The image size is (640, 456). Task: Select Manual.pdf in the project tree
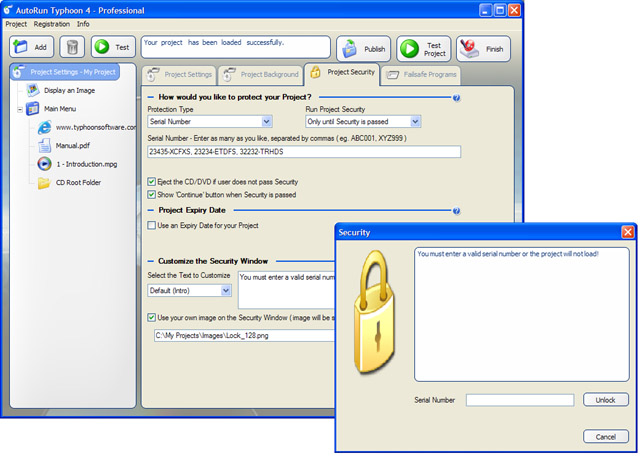tap(73, 146)
